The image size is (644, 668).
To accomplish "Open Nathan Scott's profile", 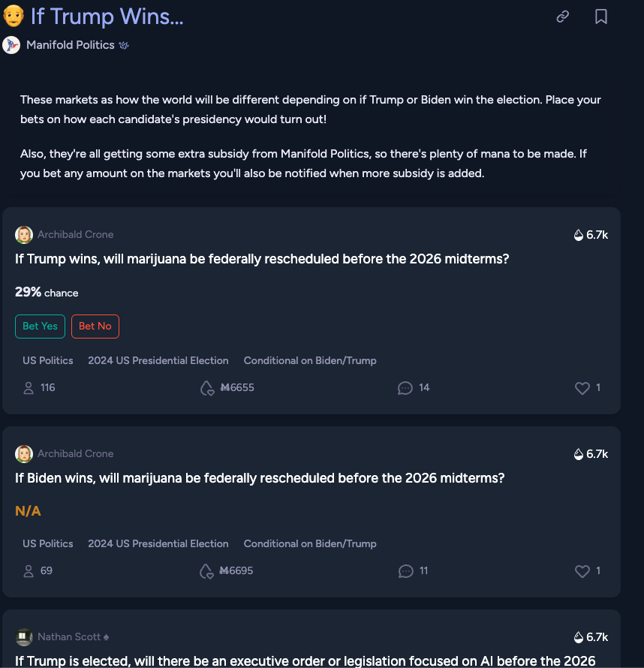I will click(x=69, y=636).
